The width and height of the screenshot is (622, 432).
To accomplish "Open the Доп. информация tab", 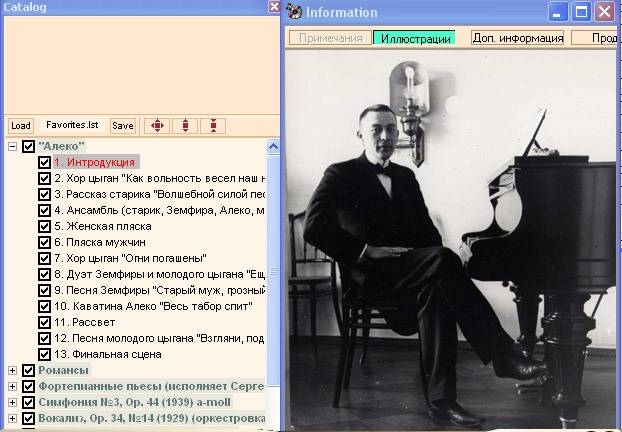I will [518, 38].
